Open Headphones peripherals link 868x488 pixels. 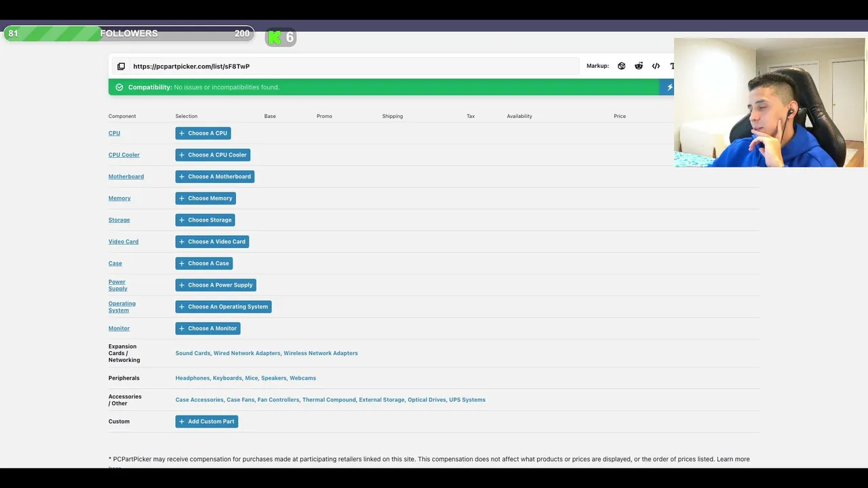193,378
